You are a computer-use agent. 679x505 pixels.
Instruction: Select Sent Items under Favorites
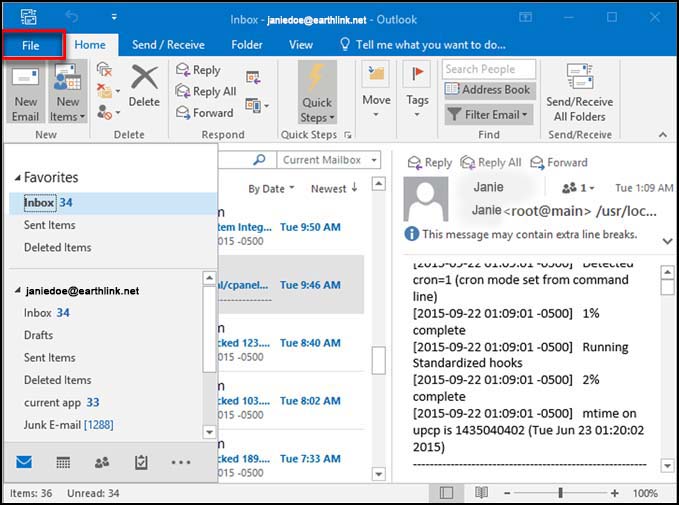click(49, 225)
